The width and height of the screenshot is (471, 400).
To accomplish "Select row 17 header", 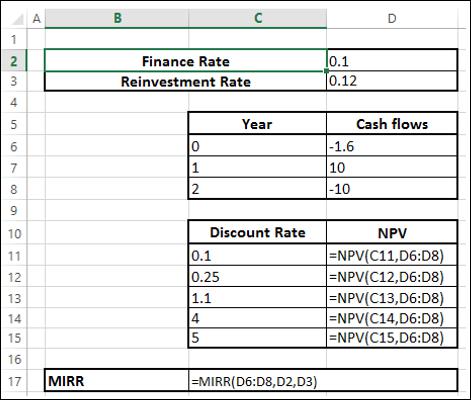I will [14, 381].
